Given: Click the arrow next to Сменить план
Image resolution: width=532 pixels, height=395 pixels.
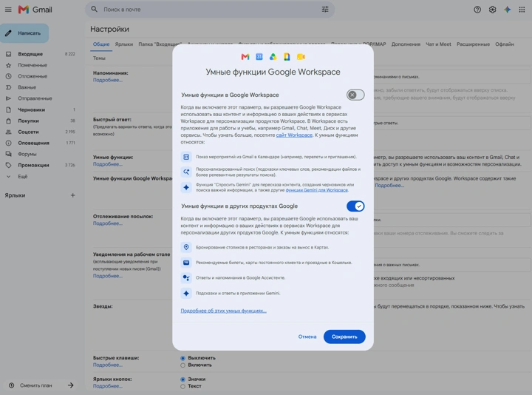Looking at the screenshot, I should [x=71, y=385].
